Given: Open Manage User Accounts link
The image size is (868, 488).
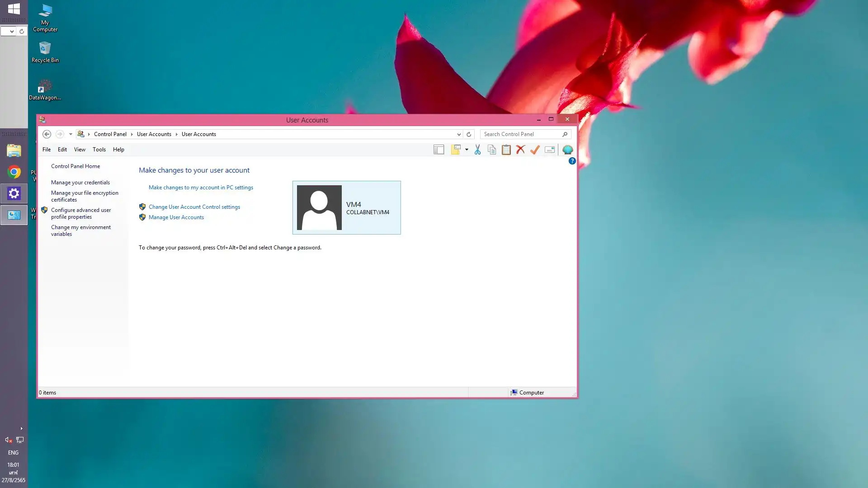Looking at the screenshot, I should tap(176, 217).
